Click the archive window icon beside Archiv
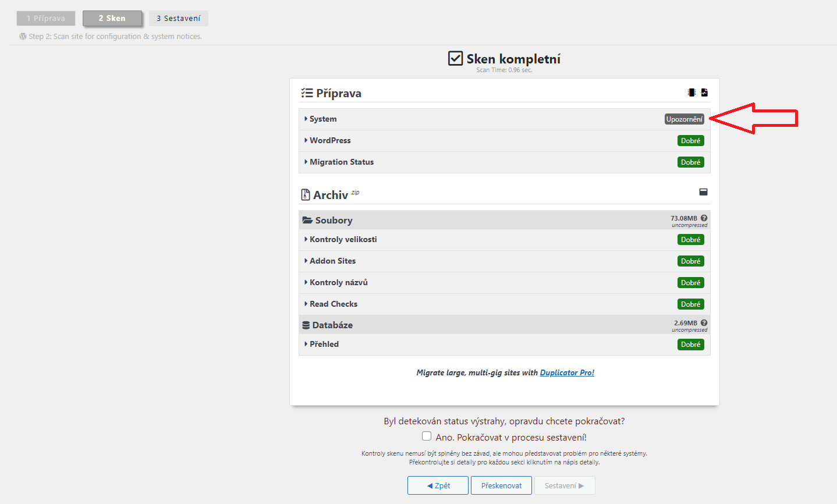 click(703, 192)
